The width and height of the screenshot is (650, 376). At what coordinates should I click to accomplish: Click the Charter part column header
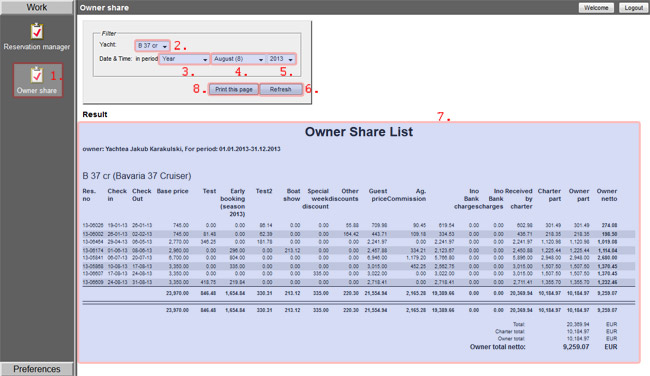click(549, 195)
